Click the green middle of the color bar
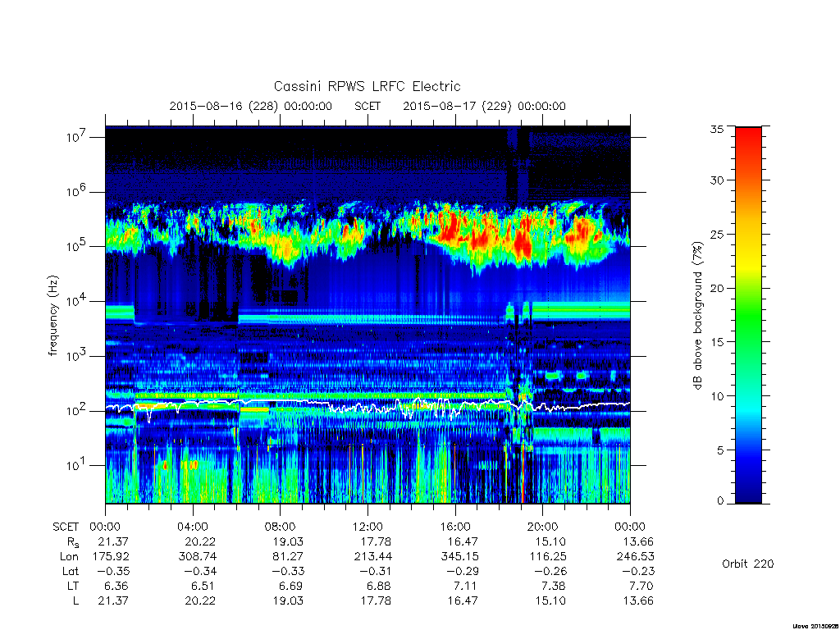Viewport: 840px width, 630px height. pyautogui.click(x=748, y=316)
